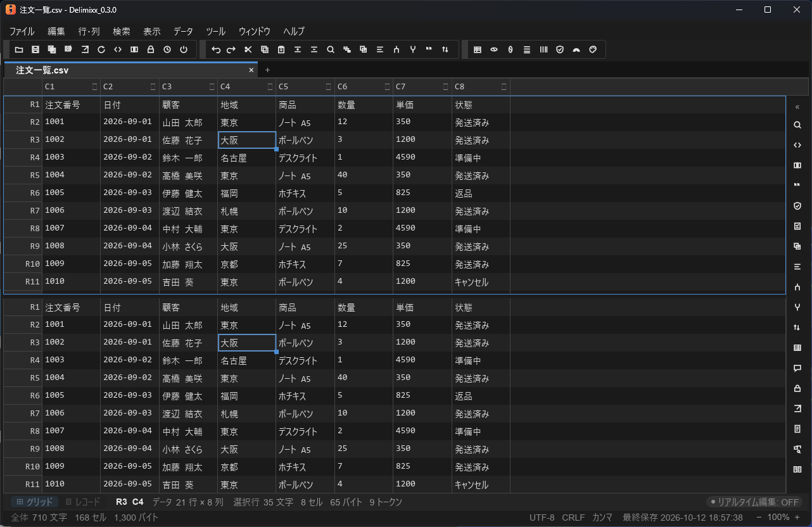Undo the last edit
Image resolution: width=812 pixels, height=527 pixels.
[x=215, y=49]
